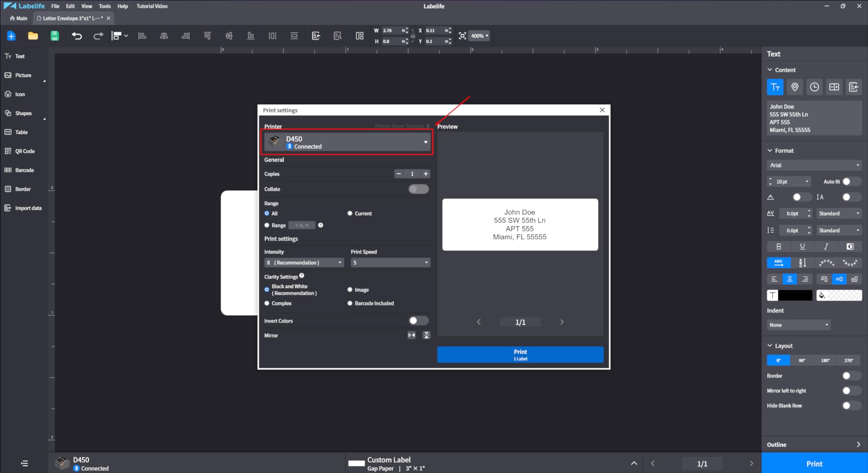Increase copies with the plus button
This screenshot has height=473, width=868.
click(425, 174)
